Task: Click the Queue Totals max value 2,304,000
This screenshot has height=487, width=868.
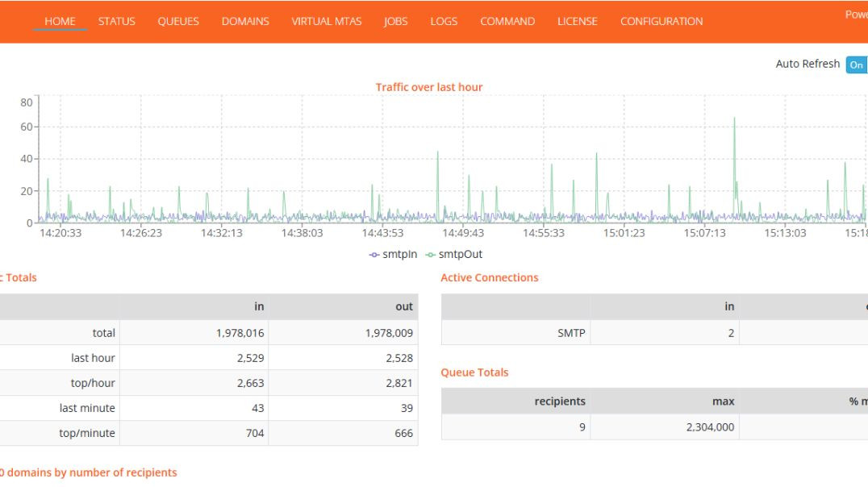Action: point(710,427)
